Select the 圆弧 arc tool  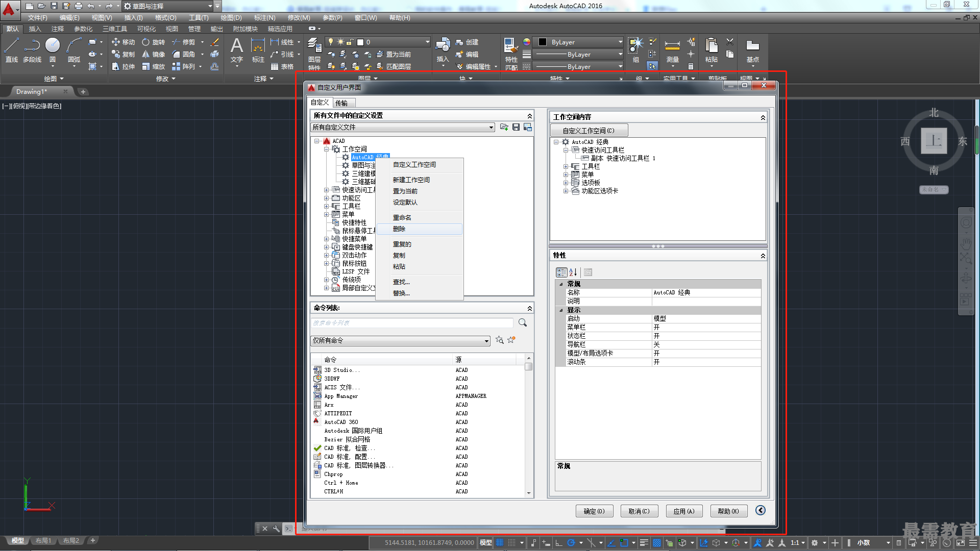point(74,50)
